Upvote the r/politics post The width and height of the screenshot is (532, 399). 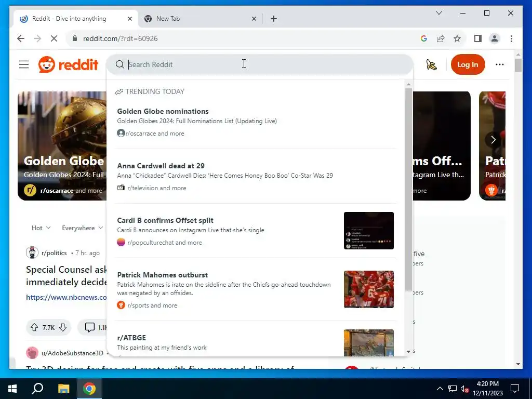(x=34, y=327)
